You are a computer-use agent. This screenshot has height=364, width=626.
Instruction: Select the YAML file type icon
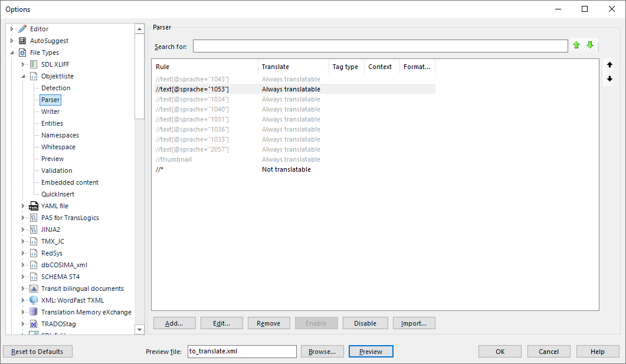pos(32,205)
